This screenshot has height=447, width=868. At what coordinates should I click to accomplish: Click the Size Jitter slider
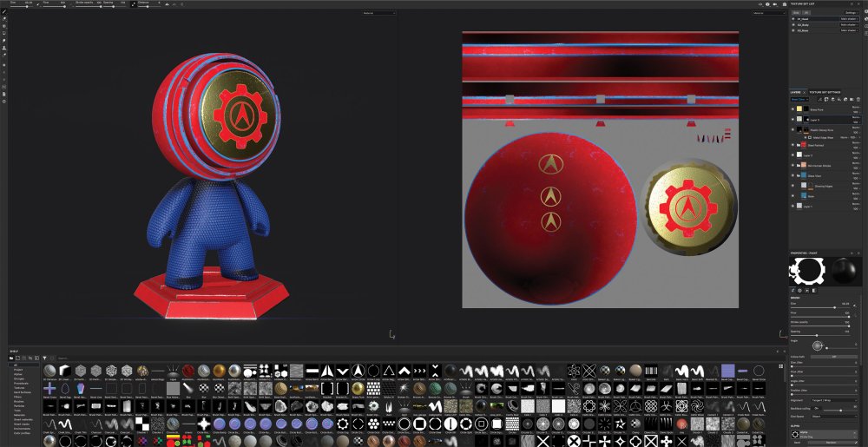(823, 366)
